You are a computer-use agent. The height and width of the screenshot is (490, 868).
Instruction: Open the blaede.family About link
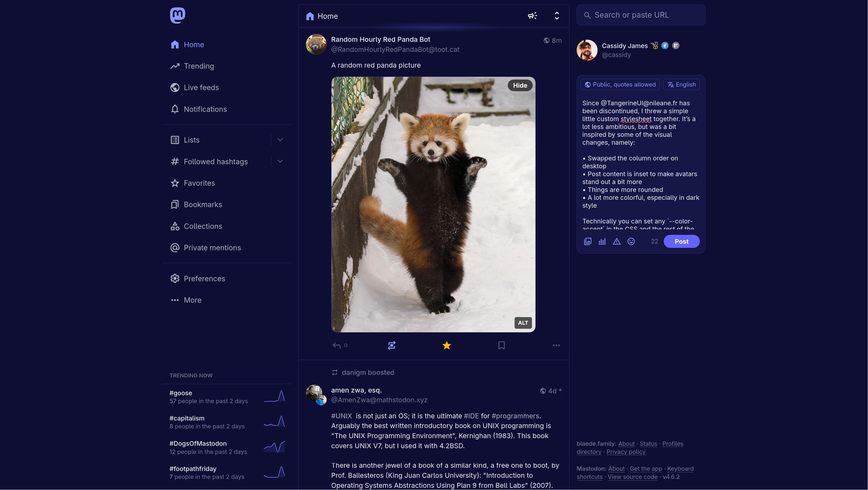click(x=626, y=444)
